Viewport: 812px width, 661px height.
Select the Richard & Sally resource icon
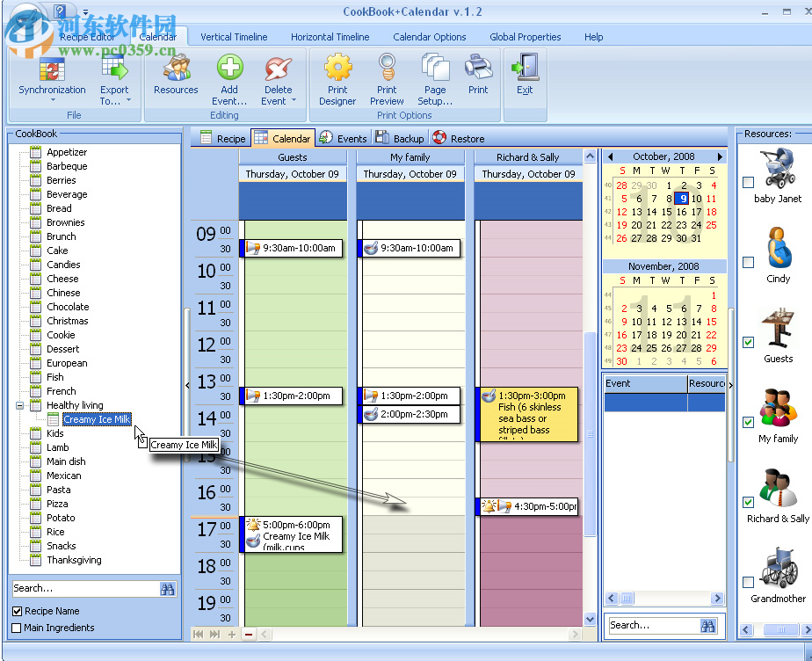pos(779,488)
